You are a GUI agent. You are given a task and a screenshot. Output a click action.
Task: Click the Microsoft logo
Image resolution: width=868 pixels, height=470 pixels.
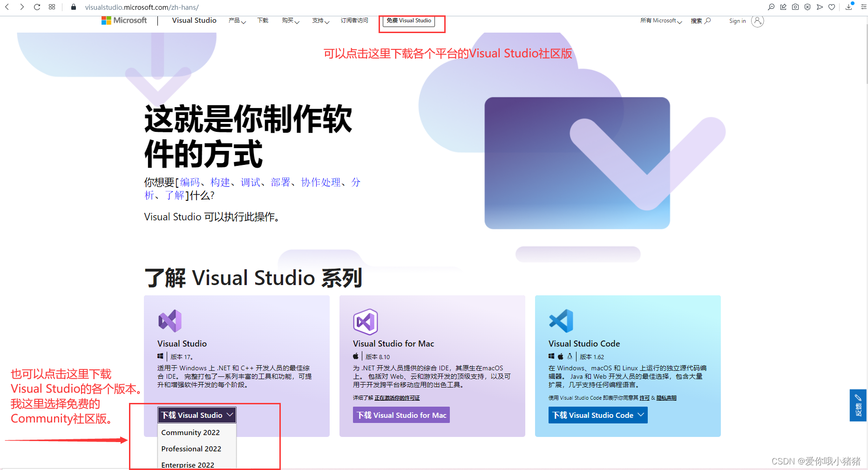(x=123, y=20)
